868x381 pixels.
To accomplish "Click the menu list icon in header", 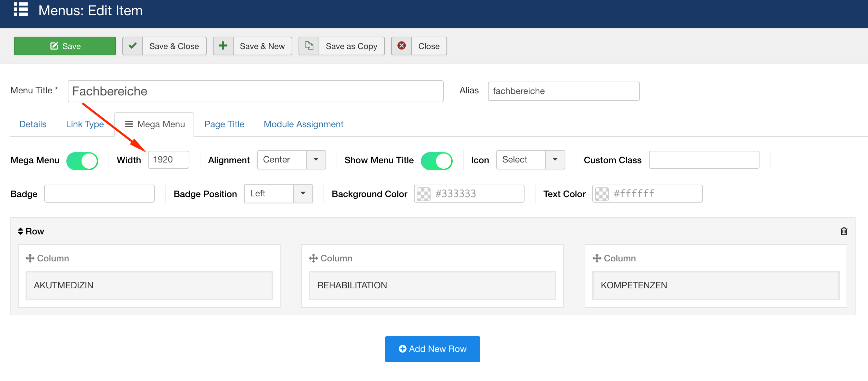I will tap(21, 9).
